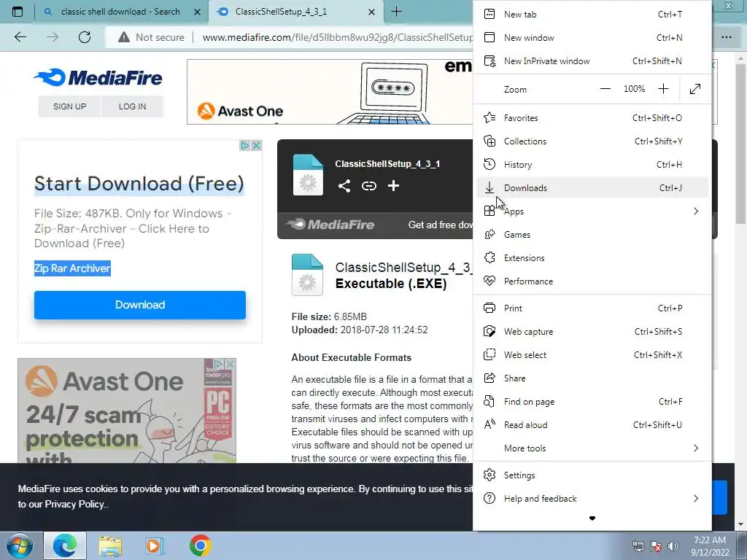Choose Web select menu item
The width and height of the screenshot is (747, 560).
pos(592,355)
